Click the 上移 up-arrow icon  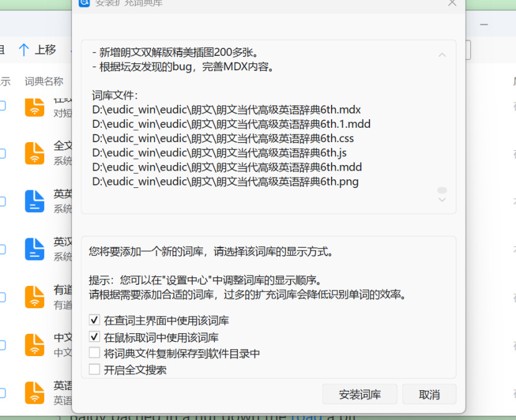click(x=24, y=50)
